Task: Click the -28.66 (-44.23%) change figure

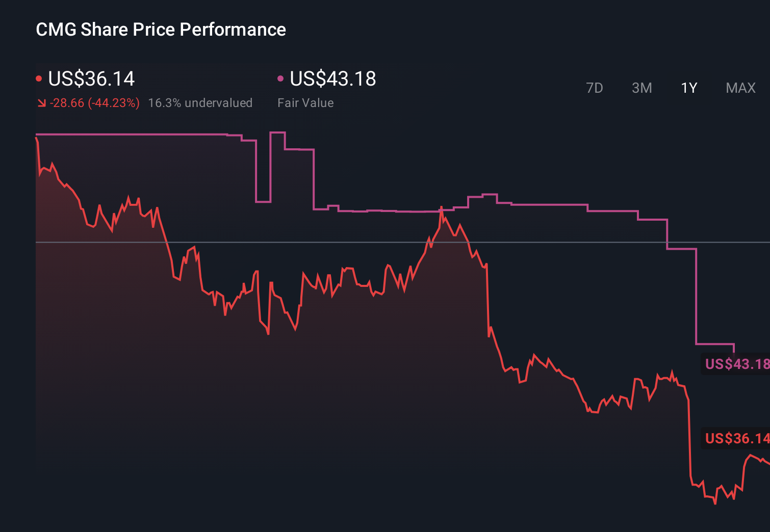Action: (x=95, y=102)
